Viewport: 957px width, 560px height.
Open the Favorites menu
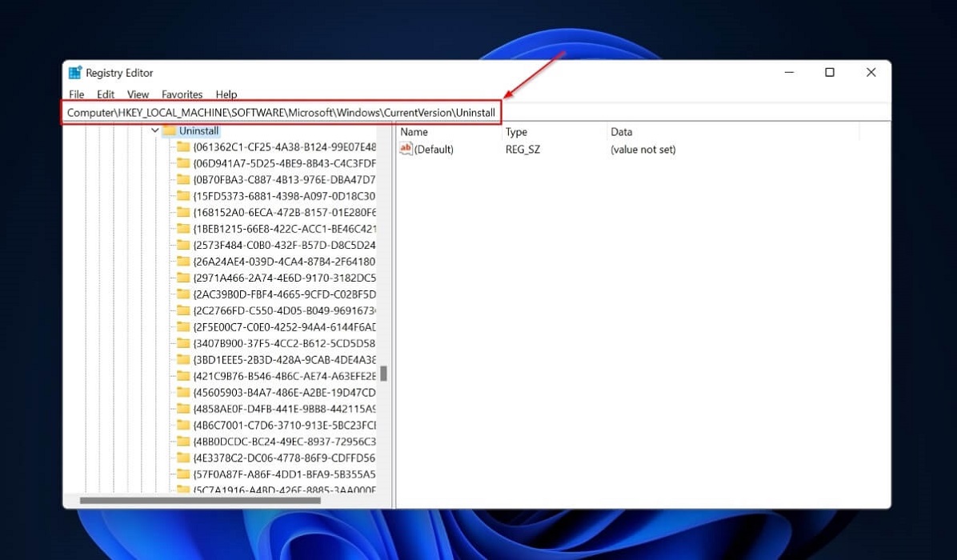(x=182, y=94)
